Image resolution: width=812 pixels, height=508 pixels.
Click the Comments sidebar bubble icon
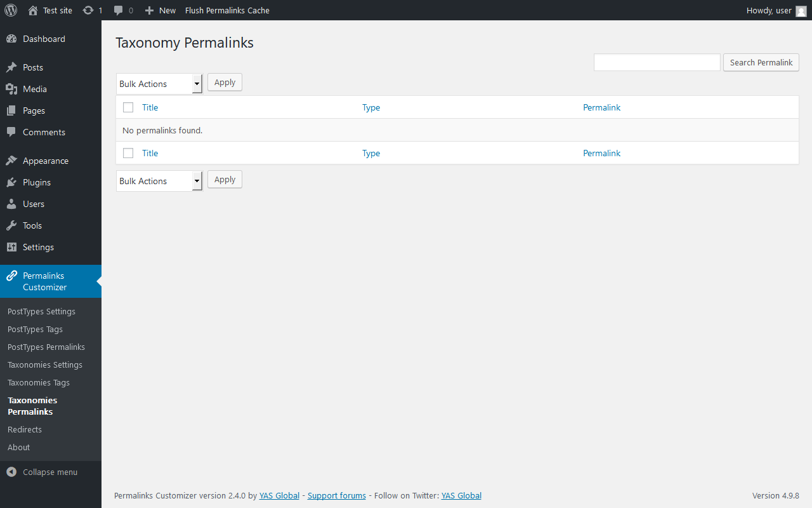[x=11, y=132]
